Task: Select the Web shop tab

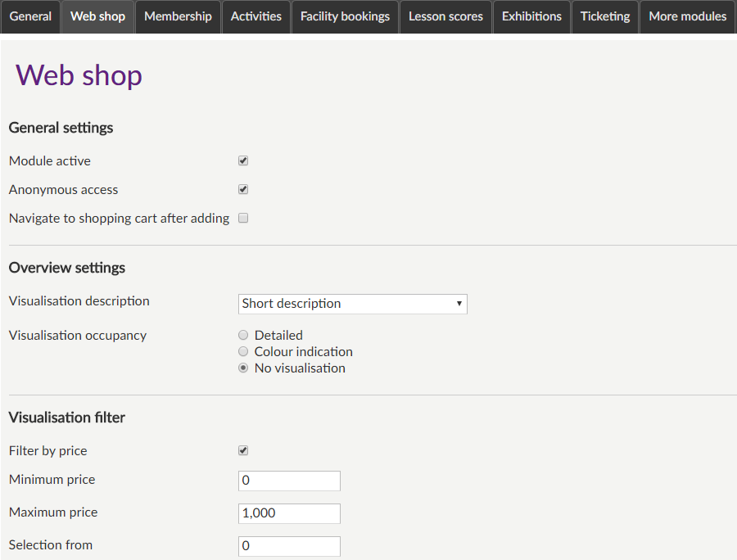Action: (97, 16)
